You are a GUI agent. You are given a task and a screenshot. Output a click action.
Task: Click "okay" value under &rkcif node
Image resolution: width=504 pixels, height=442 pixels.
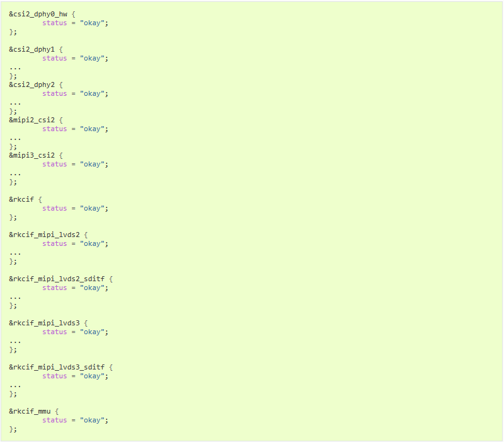pos(92,209)
